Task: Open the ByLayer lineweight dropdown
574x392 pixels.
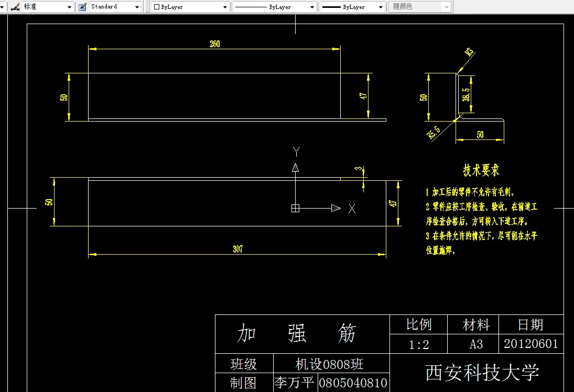Action: 381,7
